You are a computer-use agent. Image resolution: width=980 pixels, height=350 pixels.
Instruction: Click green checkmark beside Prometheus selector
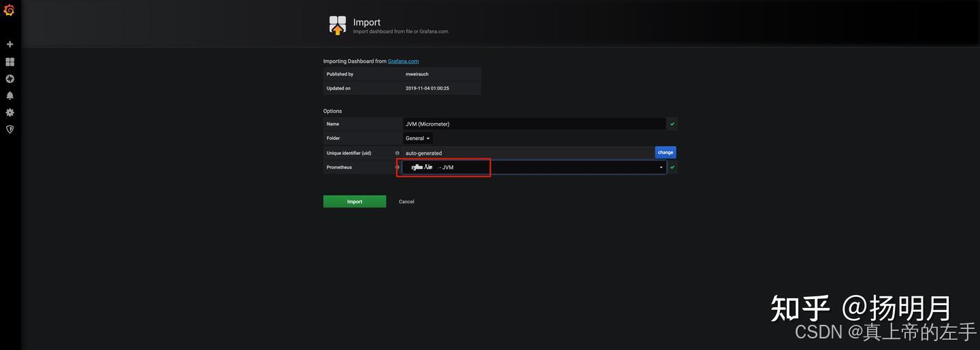(x=672, y=167)
